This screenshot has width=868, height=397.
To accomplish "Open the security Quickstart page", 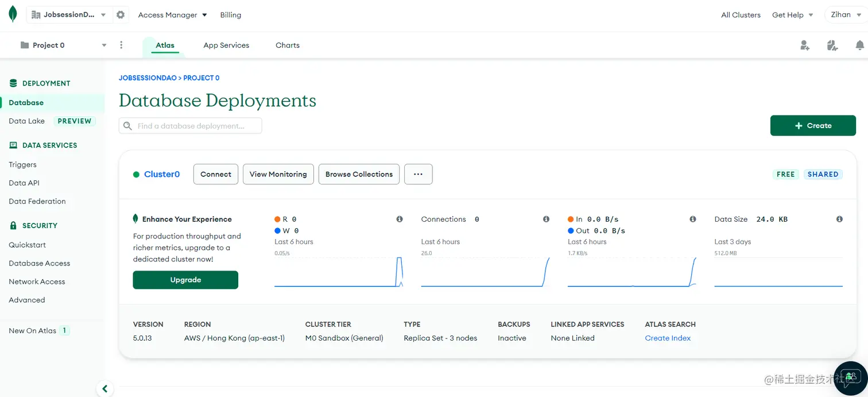I will (x=27, y=245).
